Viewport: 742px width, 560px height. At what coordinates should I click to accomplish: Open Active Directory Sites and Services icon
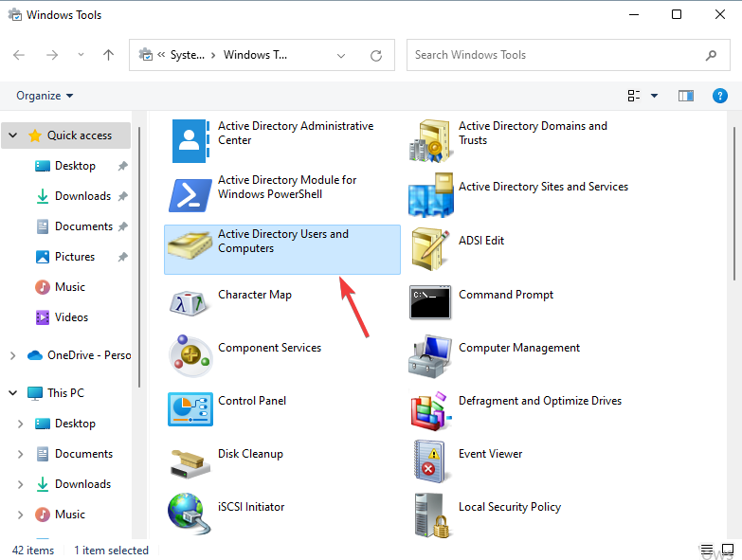430,195
